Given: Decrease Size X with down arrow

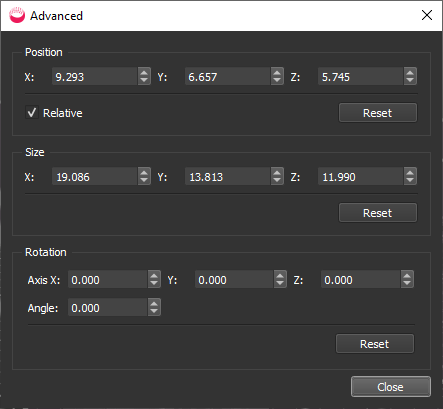Looking at the screenshot, I should [144, 180].
